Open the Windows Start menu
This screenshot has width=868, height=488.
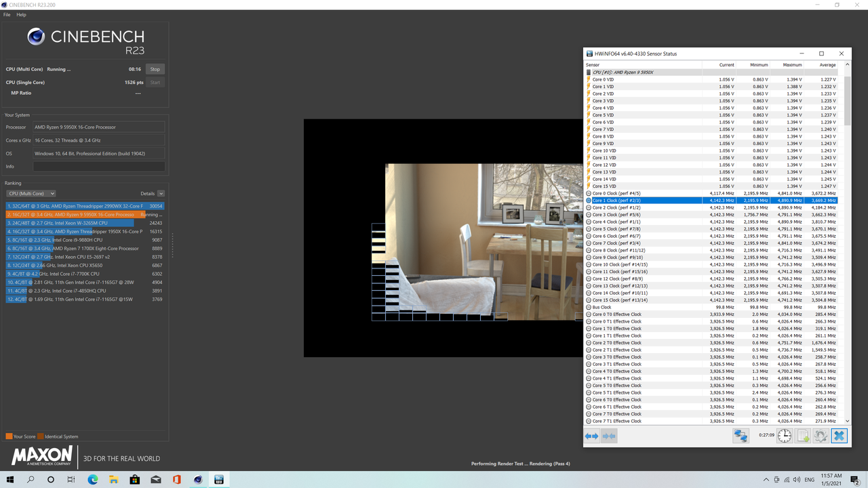[x=11, y=479]
